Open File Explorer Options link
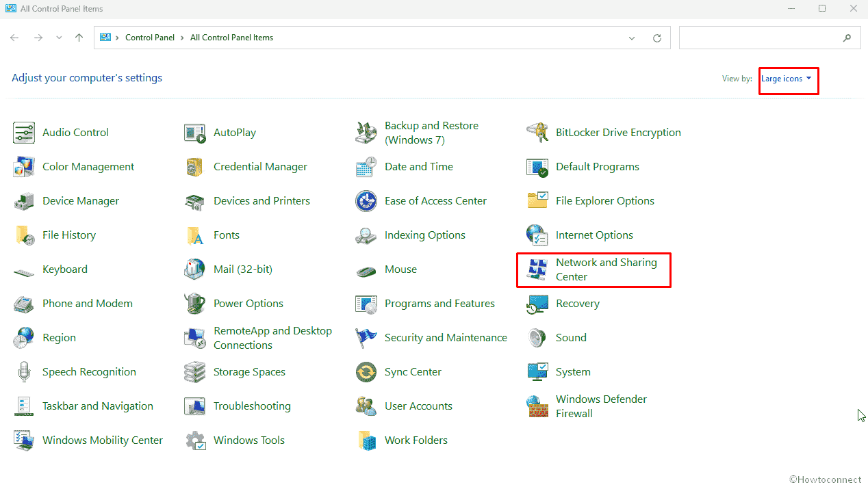 pyautogui.click(x=605, y=201)
